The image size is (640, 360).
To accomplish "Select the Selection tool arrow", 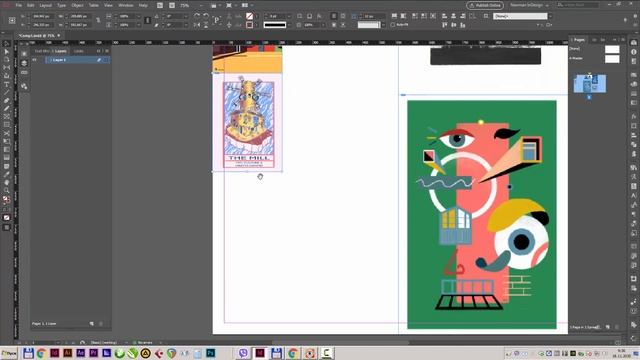I will click(7, 44).
